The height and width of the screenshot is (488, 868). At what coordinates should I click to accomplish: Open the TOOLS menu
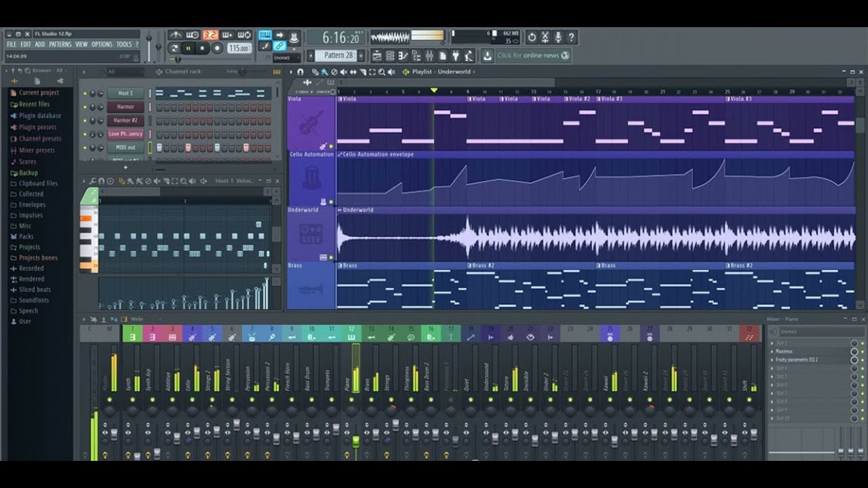(123, 45)
